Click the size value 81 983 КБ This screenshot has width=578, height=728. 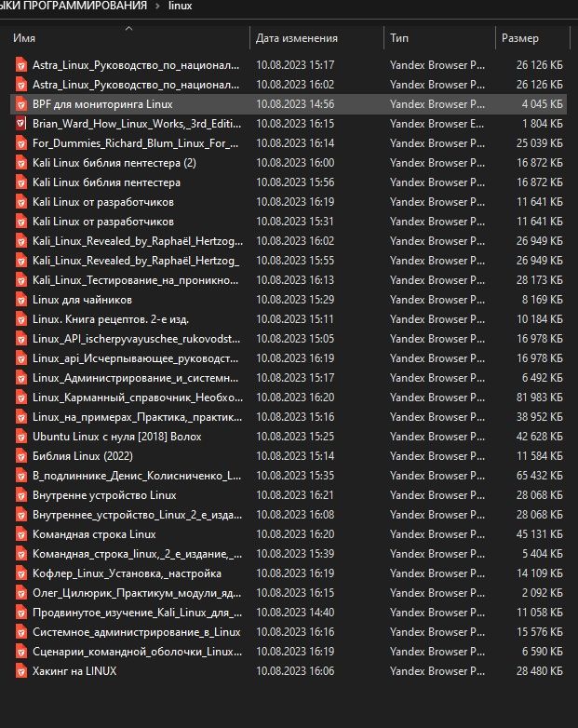click(540, 397)
